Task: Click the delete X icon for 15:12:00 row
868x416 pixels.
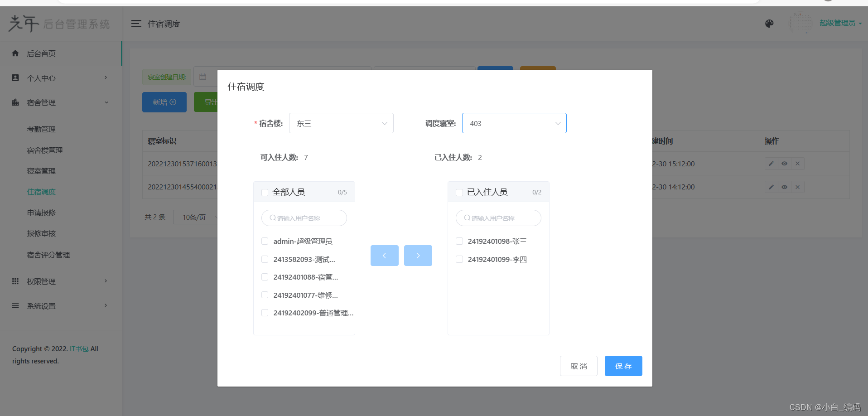Action: coord(798,164)
